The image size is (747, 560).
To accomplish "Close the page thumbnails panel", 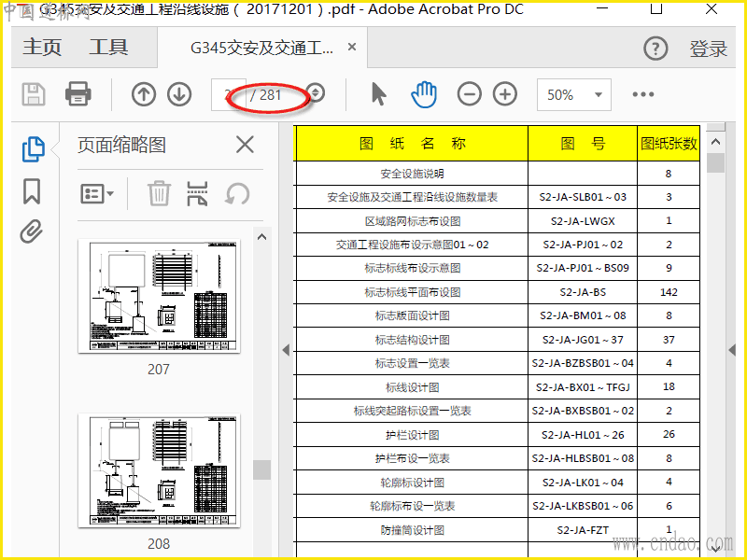I will (x=245, y=145).
